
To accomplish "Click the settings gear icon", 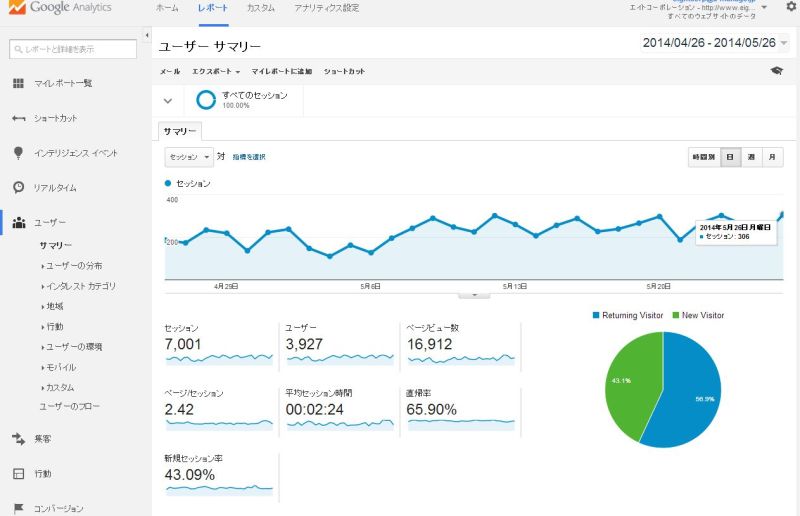I will (x=791, y=7).
